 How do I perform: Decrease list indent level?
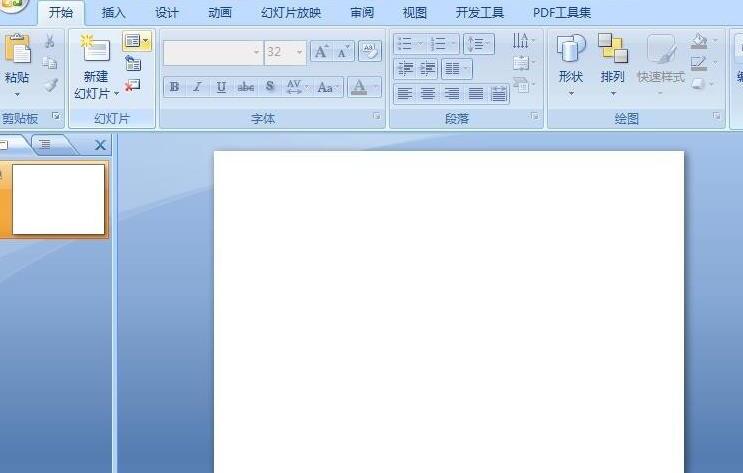(405, 69)
